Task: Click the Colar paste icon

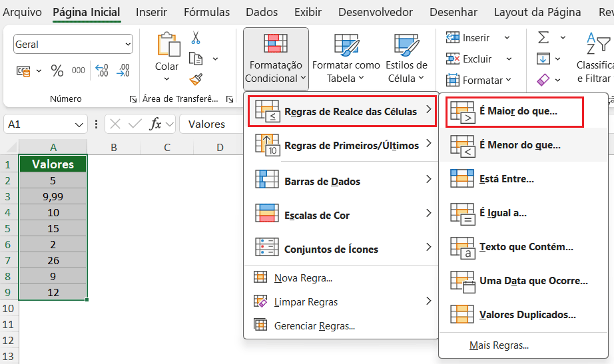Action: (168, 44)
